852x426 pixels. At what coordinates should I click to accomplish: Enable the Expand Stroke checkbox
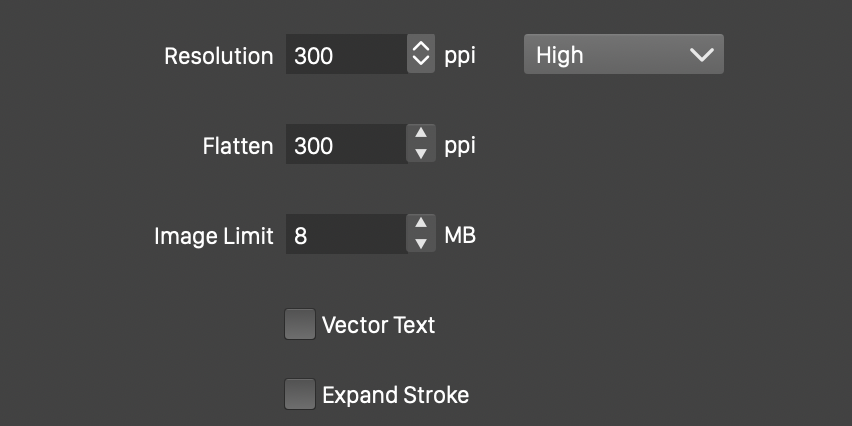300,394
